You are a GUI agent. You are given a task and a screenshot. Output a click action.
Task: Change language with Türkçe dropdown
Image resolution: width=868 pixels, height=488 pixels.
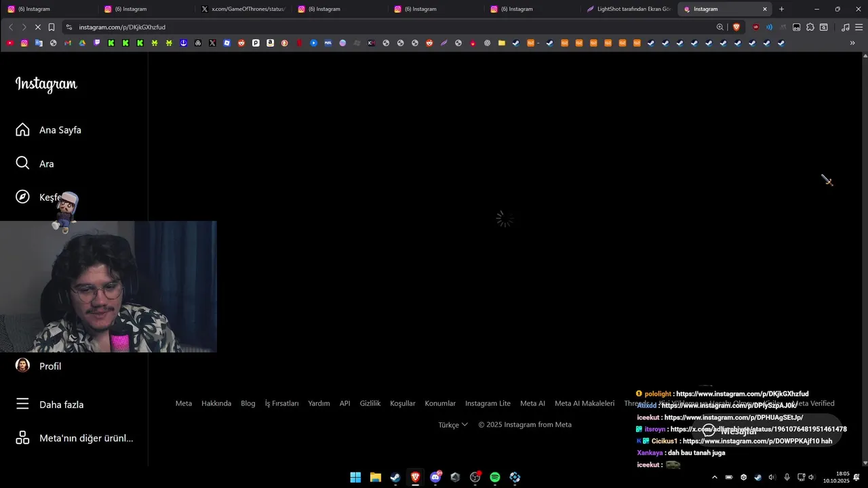click(452, 425)
